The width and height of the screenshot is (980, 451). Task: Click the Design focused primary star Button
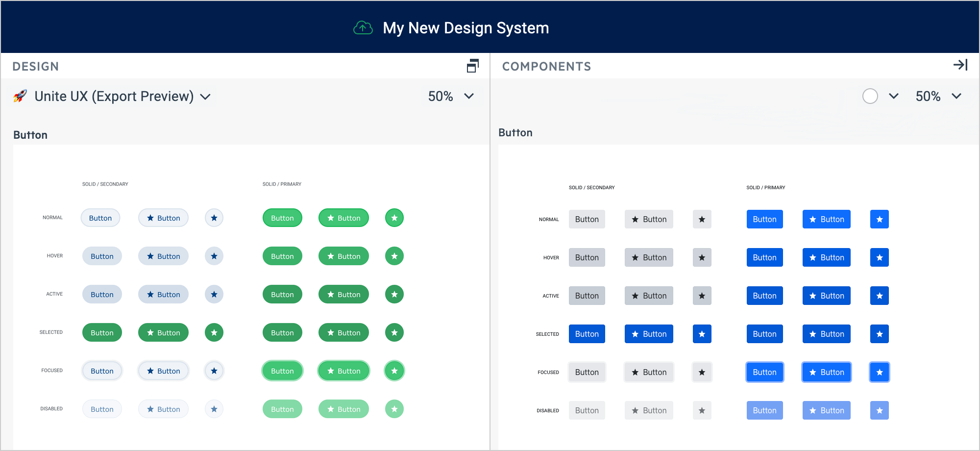coord(343,371)
